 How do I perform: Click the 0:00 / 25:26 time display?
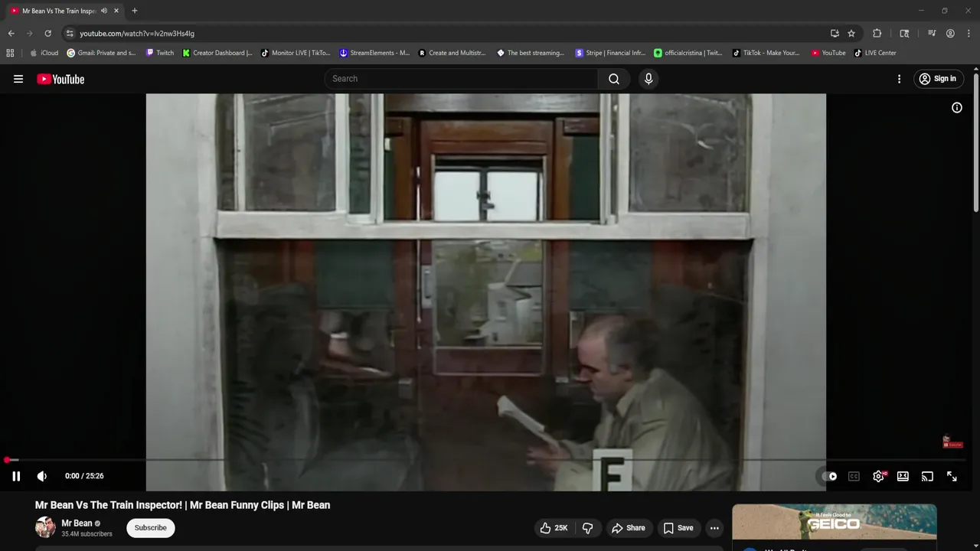point(84,476)
